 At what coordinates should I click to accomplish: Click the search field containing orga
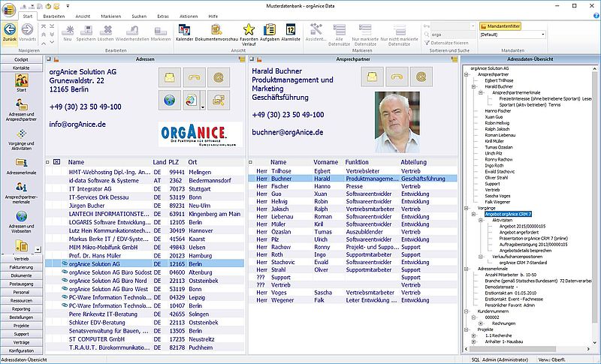[x=453, y=35]
